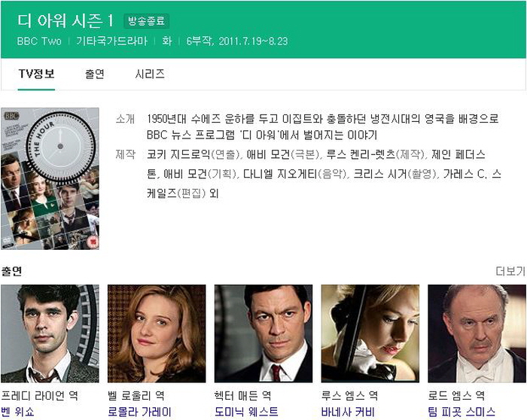Click the 방송종료 status badge
This screenshot has width=527, height=420.
coord(147,21)
